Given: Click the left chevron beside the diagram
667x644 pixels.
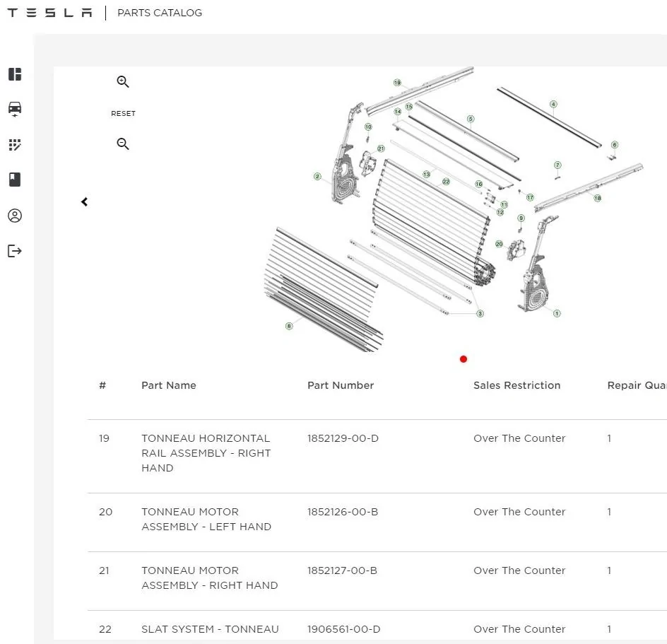Looking at the screenshot, I should pos(85,202).
